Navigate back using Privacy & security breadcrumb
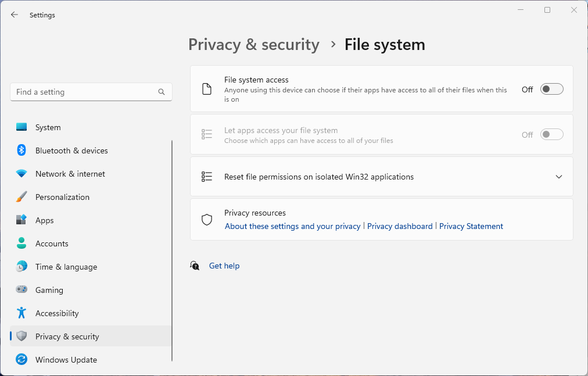 click(253, 44)
